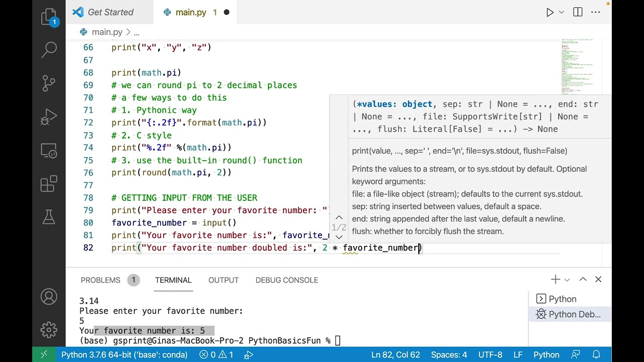Image resolution: width=644 pixels, height=362 pixels.
Task: Open the Search view icon
Action: click(x=49, y=49)
